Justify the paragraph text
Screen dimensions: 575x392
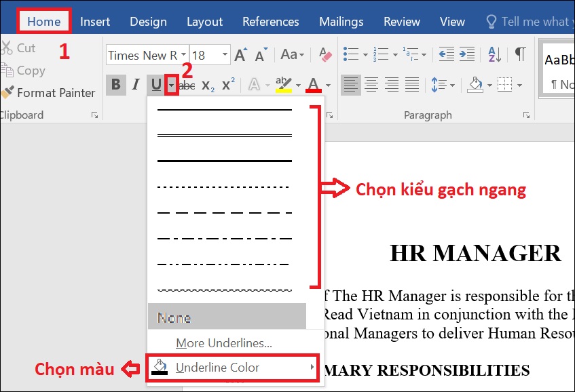pyautogui.click(x=412, y=85)
